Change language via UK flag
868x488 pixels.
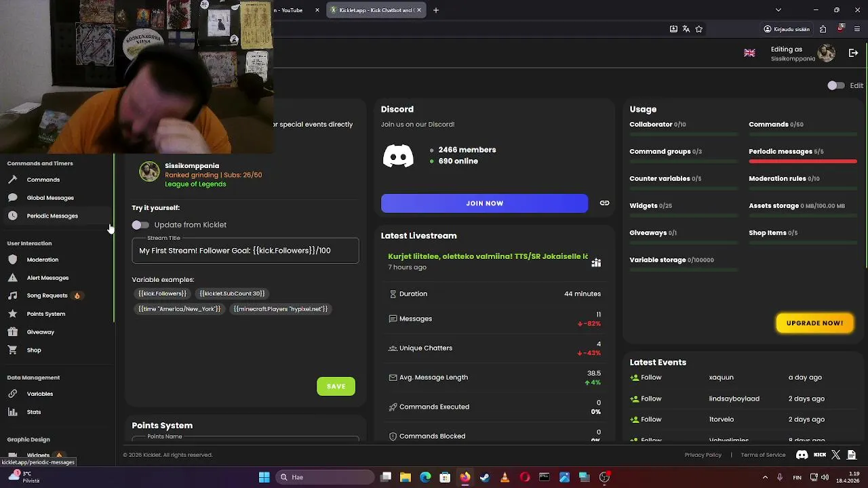pyautogui.click(x=749, y=53)
